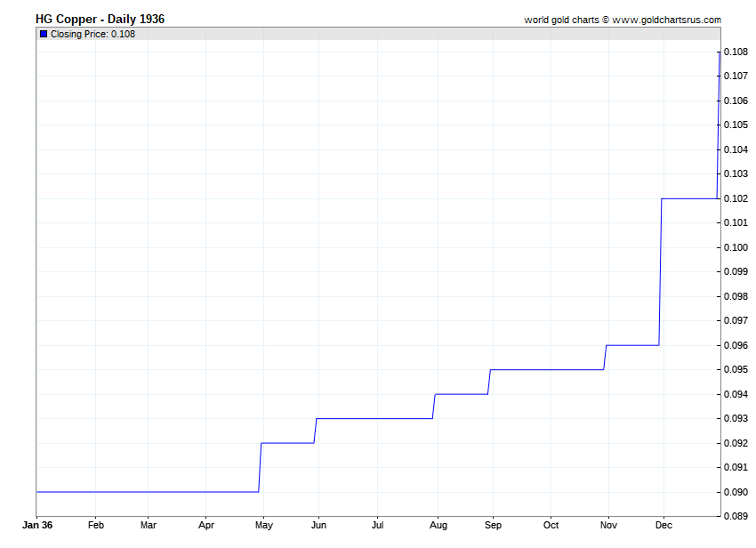Click the price line's 0.094 plateau in August
This screenshot has width=756, height=548.
(462, 394)
